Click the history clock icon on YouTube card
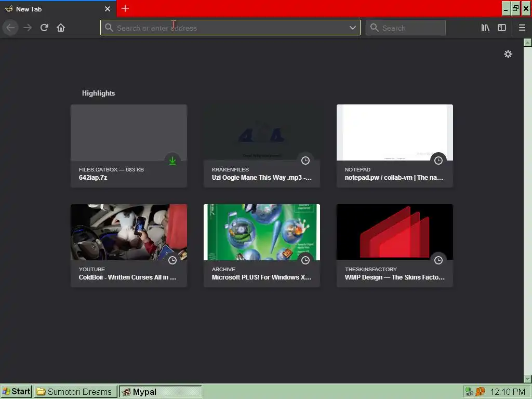532x399 pixels. coord(172,260)
